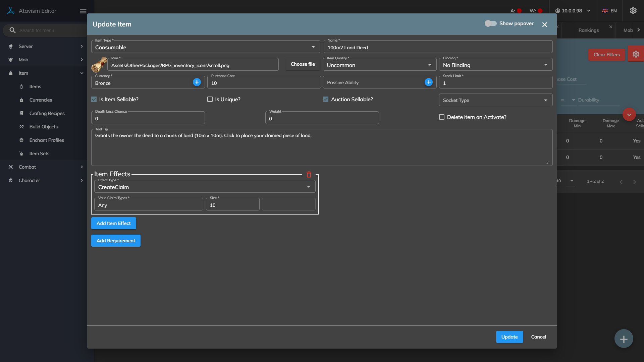The image size is (644, 362).
Task: Click the Add Item Effect button
Action: [113, 223]
